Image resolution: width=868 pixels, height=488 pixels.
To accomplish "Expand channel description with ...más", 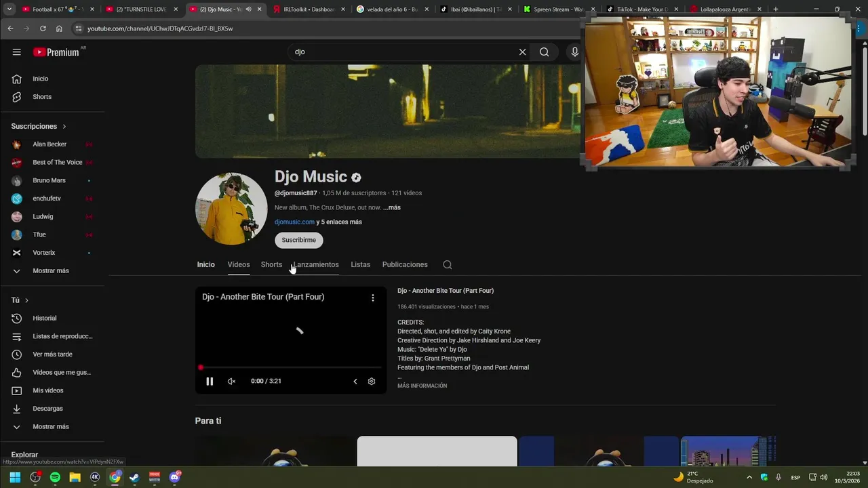I will (x=392, y=207).
